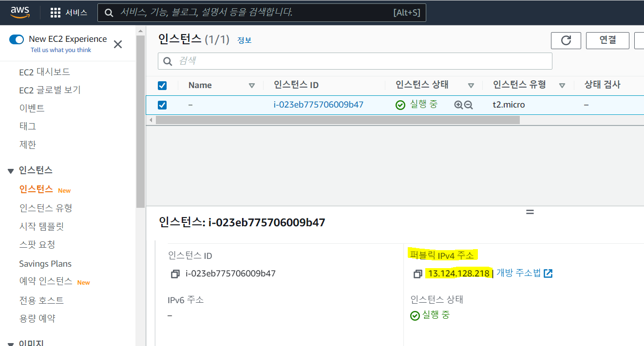This screenshot has height=346, width=644.
Task: Sort by 인스턴스 상태 column arrow
Action: click(471, 86)
